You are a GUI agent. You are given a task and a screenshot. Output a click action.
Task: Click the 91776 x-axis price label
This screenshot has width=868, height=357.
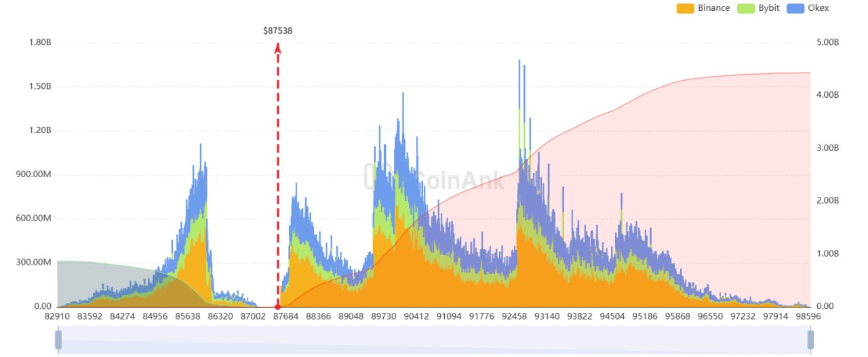click(x=482, y=316)
